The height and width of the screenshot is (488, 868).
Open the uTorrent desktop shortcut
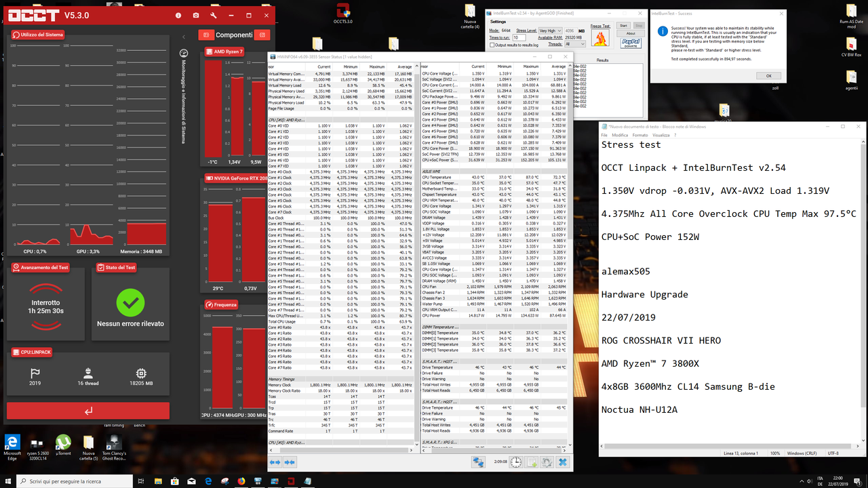[x=63, y=442]
